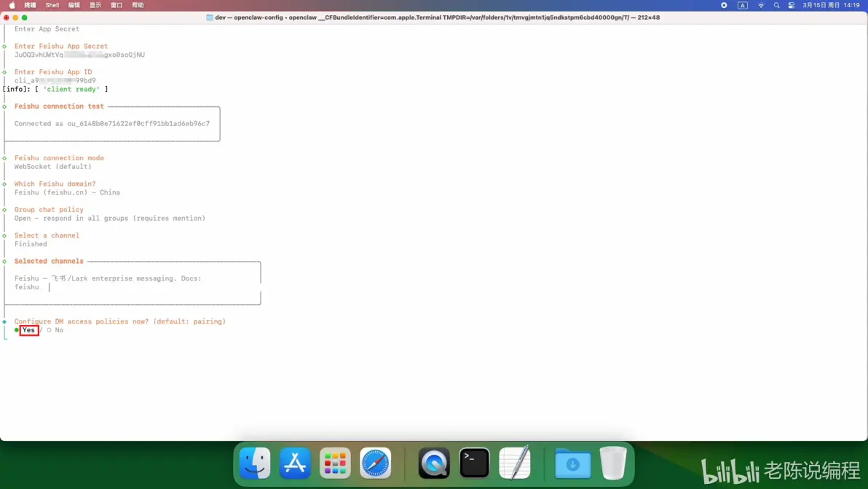Open TextEdit from the Dock
868x489 pixels.
pos(515,463)
